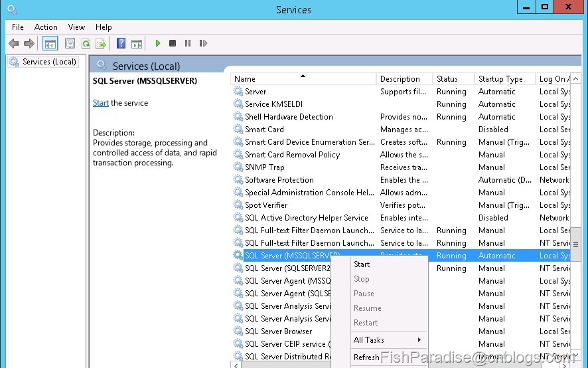Viewport: 588px width, 368px height.
Task: Click the Pause Service toolbar icon
Action: 188,43
